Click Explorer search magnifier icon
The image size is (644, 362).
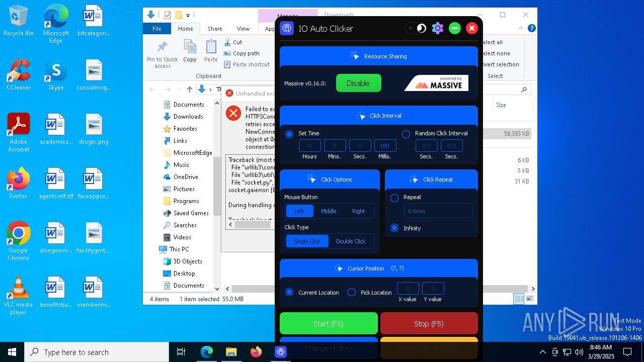pos(524,89)
